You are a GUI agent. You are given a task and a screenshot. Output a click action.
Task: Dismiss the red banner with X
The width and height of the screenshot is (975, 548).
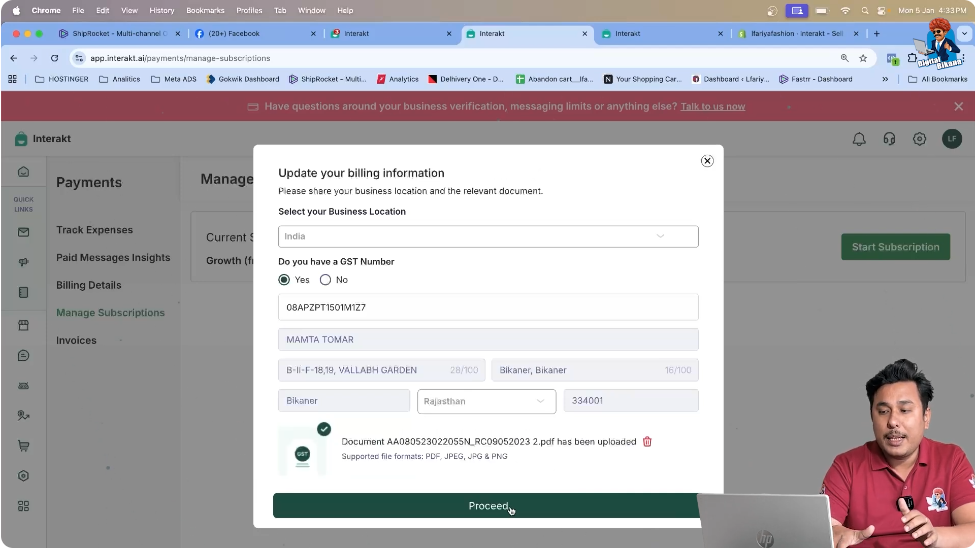click(x=959, y=106)
